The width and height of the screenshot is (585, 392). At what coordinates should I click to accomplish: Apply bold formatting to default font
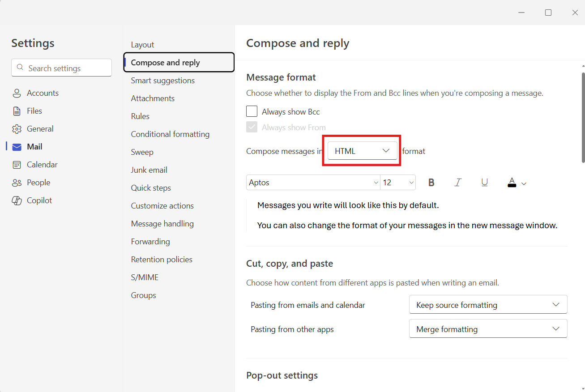tap(431, 183)
